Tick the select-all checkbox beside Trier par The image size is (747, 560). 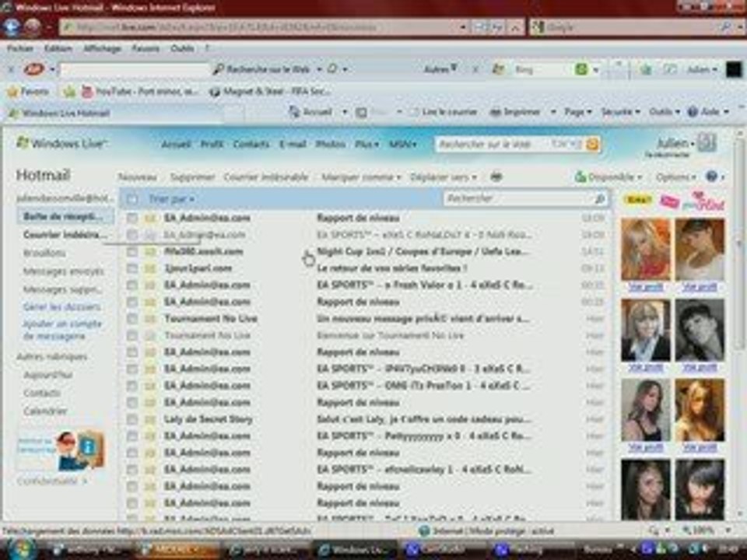(132, 199)
